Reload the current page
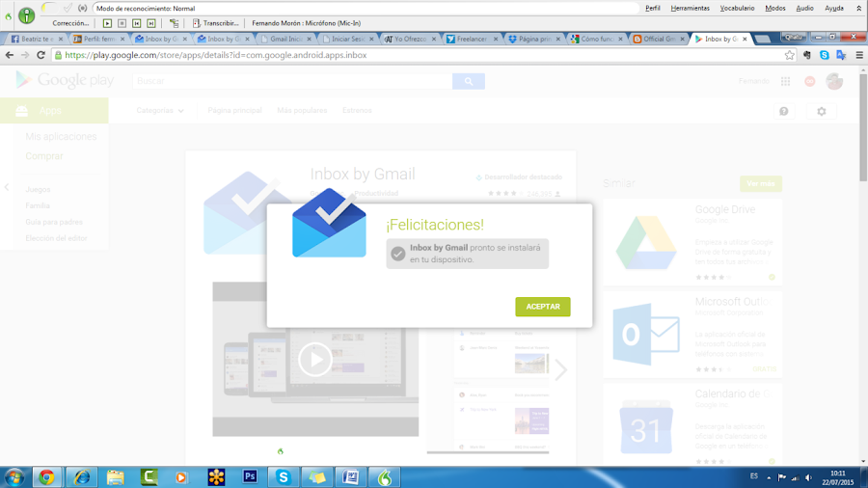The image size is (868, 488). pos(41,55)
